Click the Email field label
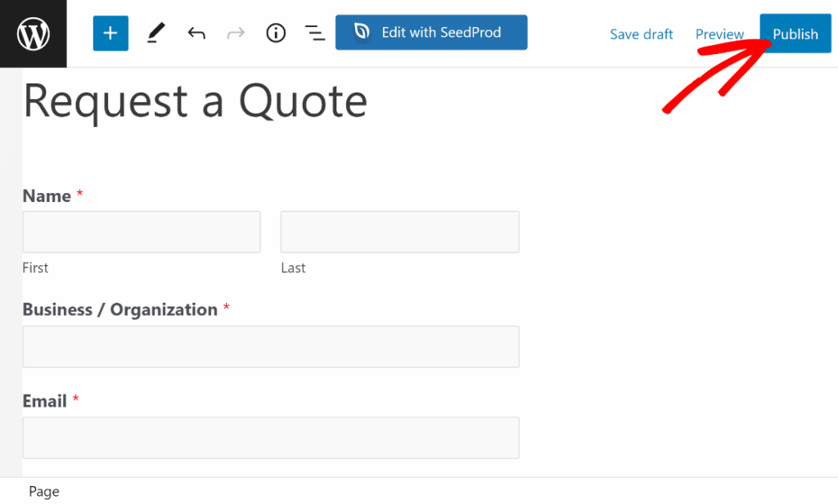838x504 pixels. pyautogui.click(x=45, y=401)
